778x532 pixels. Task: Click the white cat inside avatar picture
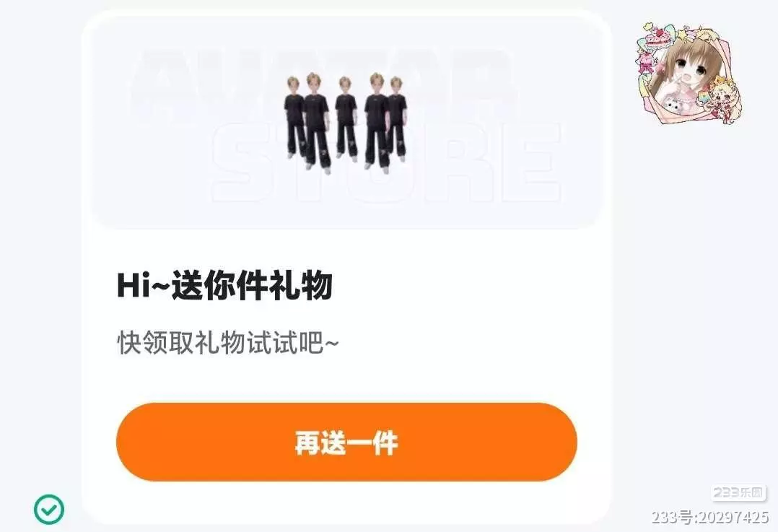coord(672,105)
